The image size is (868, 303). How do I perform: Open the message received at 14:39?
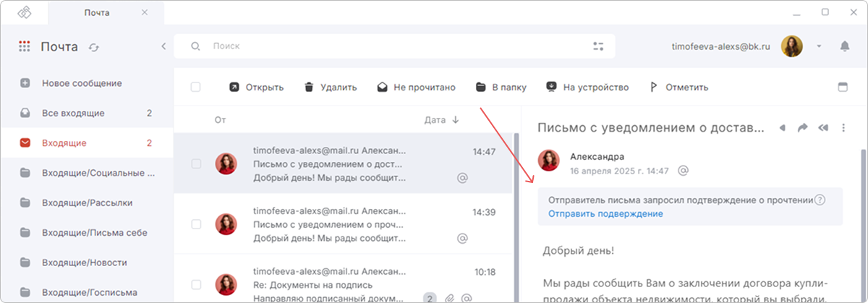tap(343, 224)
